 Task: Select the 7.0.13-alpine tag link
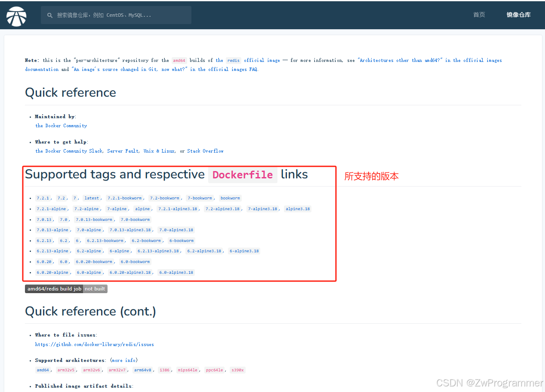point(52,230)
